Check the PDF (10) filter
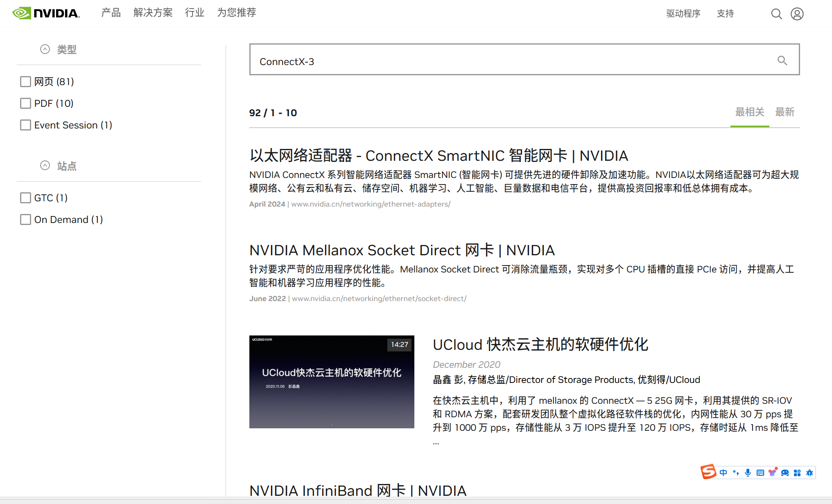The image size is (832, 504). click(25, 103)
